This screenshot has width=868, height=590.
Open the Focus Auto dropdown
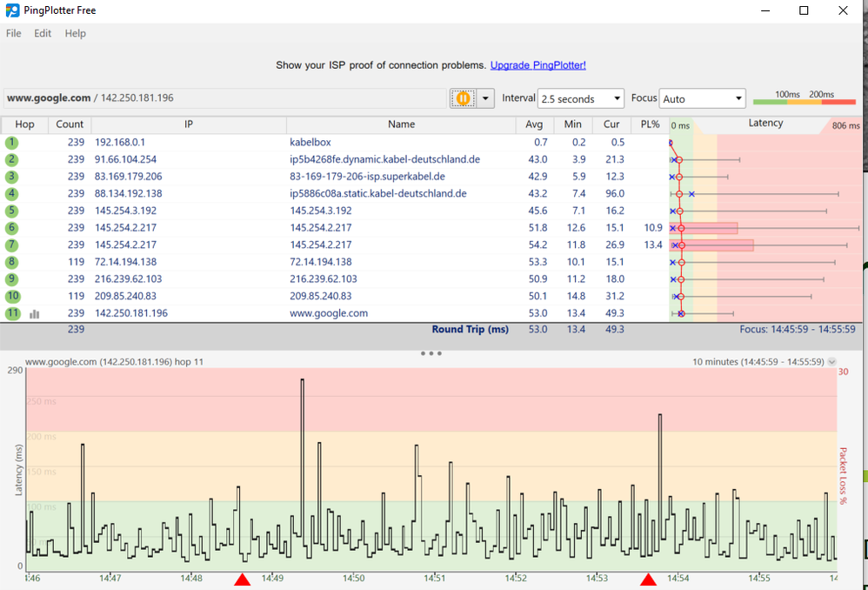click(x=702, y=98)
